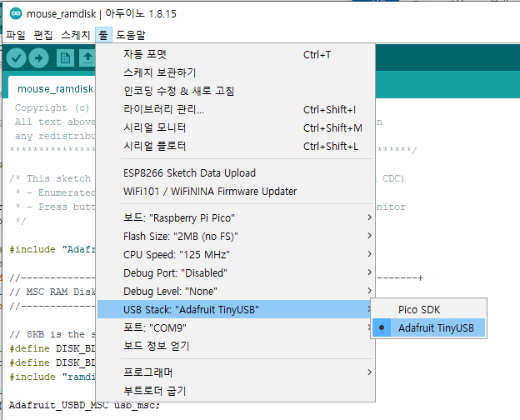Launch ESP8266 Sketch Data Upload
520x420 pixels.
236,172
